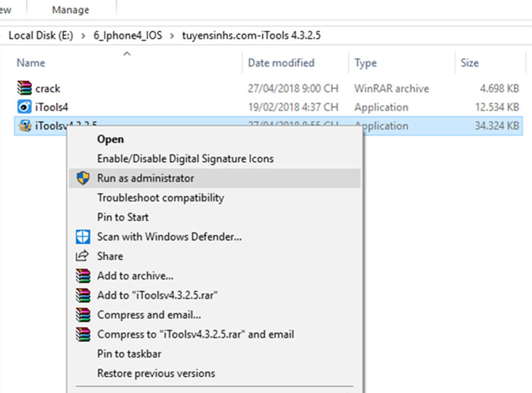The width and height of the screenshot is (532, 393).
Task: Sort by Size column header
Action: [x=470, y=63]
